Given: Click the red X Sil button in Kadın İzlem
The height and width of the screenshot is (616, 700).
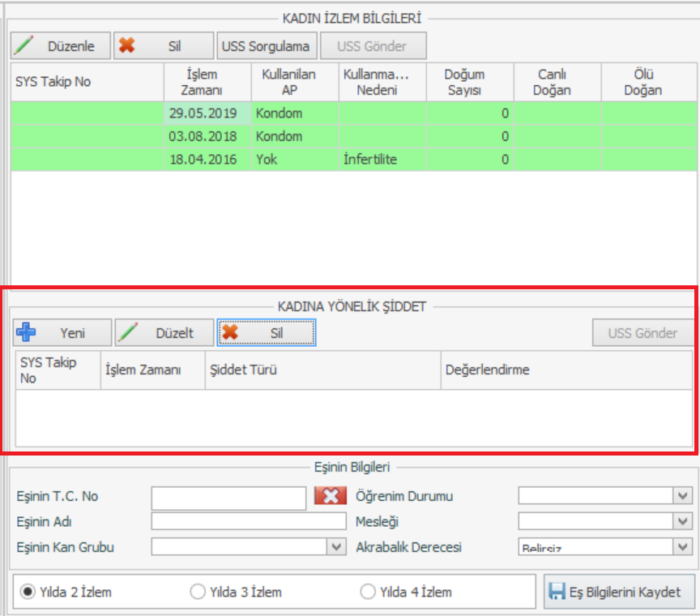Looking at the screenshot, I should [x=164, y=46].
